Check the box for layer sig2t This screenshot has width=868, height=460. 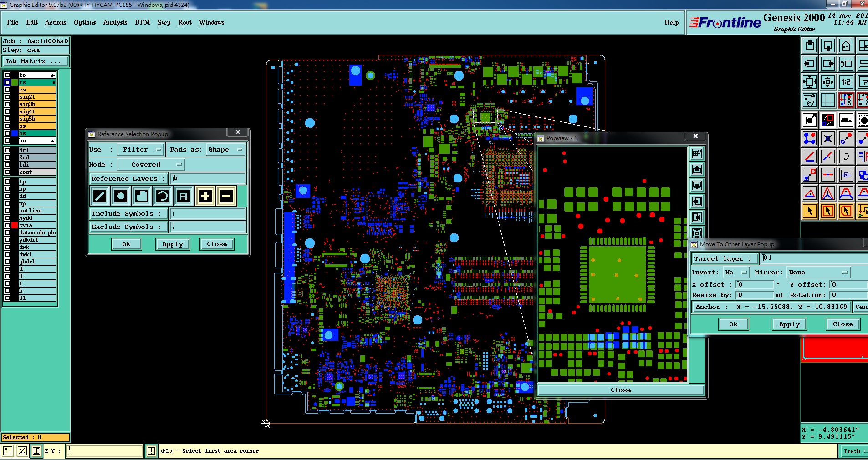[x=7, y=97]
